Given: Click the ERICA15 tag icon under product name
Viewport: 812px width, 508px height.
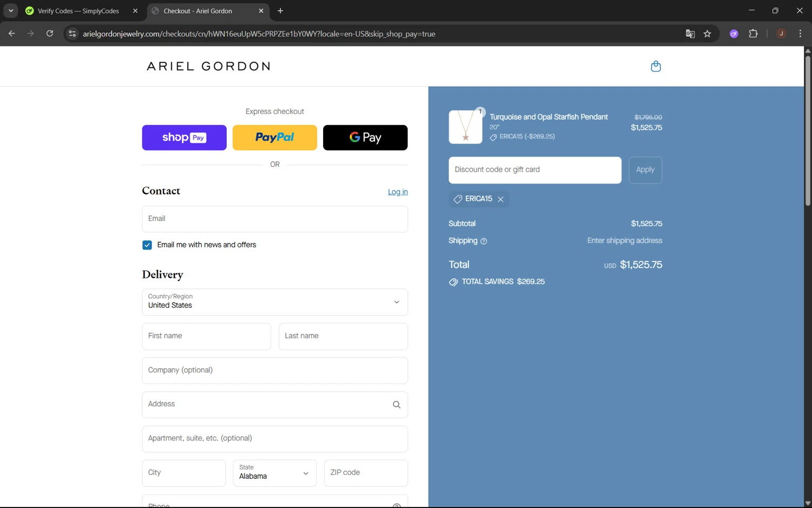Looking at the screenshot, I should [x=493, y=138].
